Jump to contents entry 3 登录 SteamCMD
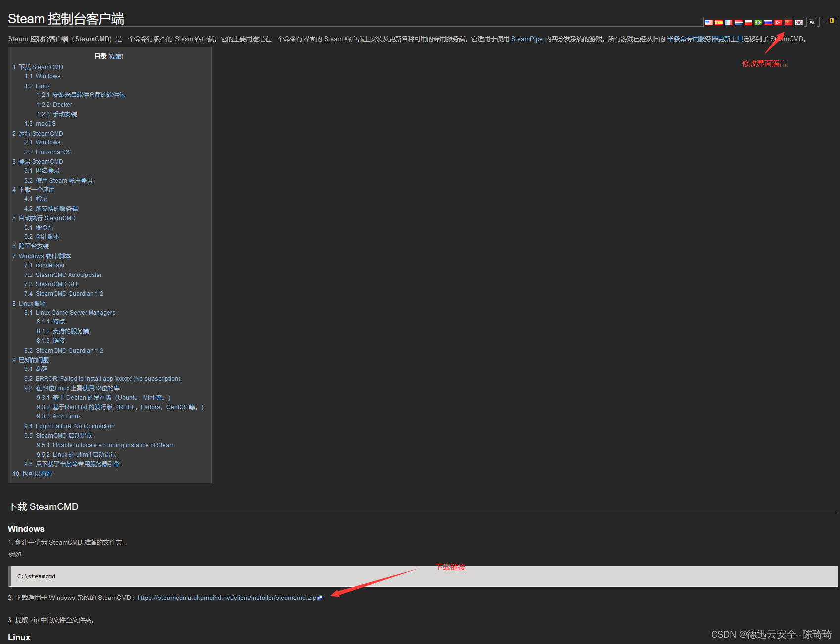This screenshot has width=840, height=644. coord(38,161)
